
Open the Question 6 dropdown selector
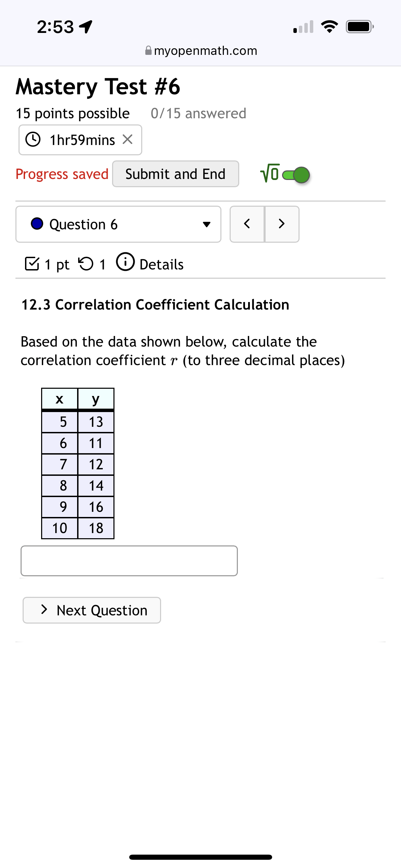[118, 224]
